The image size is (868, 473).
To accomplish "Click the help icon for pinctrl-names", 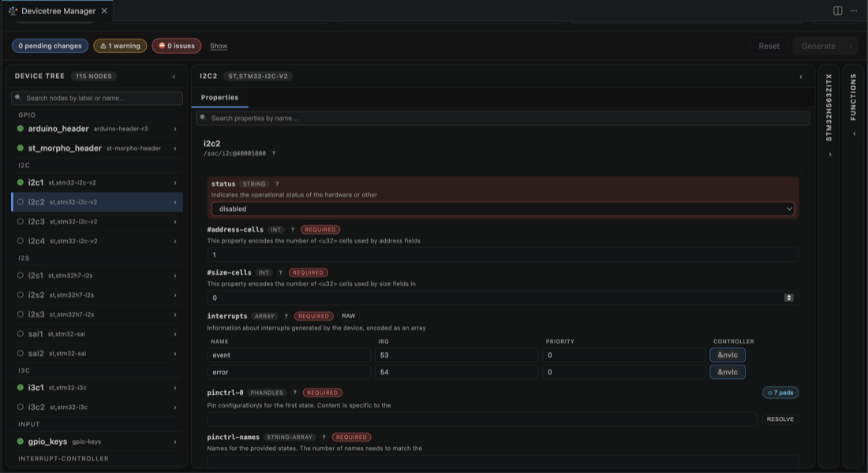I will tap(324, 437).
